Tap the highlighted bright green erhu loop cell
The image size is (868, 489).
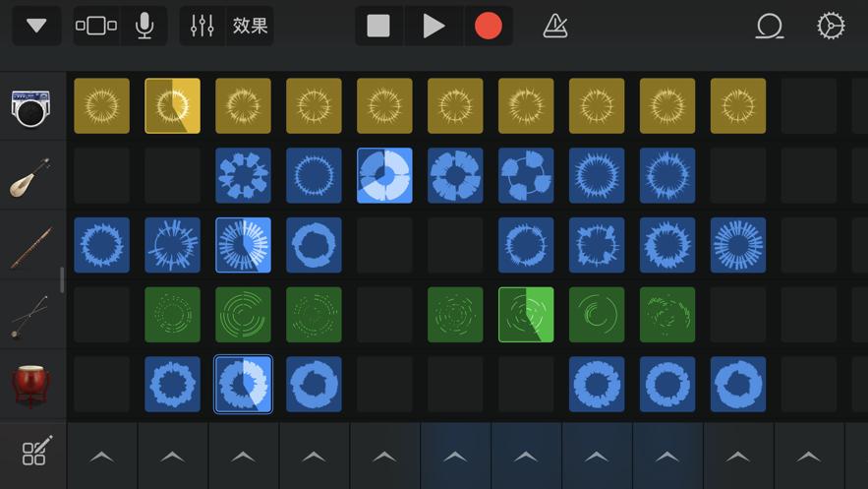526,315
